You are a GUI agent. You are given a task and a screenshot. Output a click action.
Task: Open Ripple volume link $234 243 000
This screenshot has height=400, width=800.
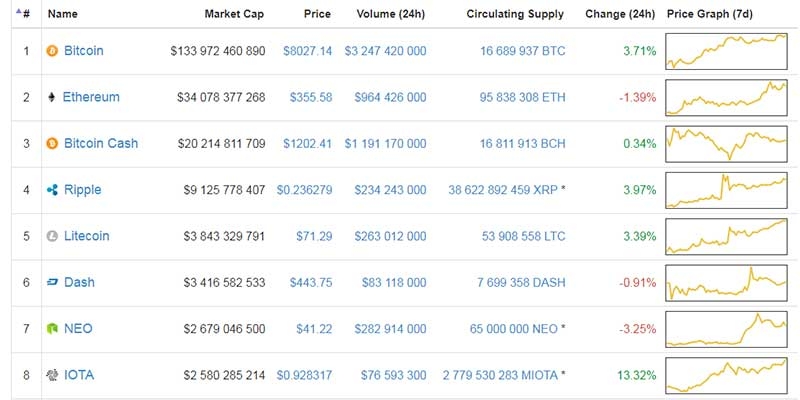pos(390,190)
